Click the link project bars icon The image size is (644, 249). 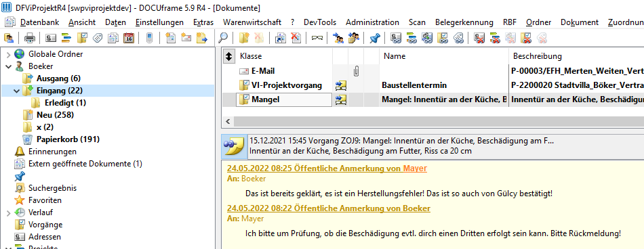[411, 39]
